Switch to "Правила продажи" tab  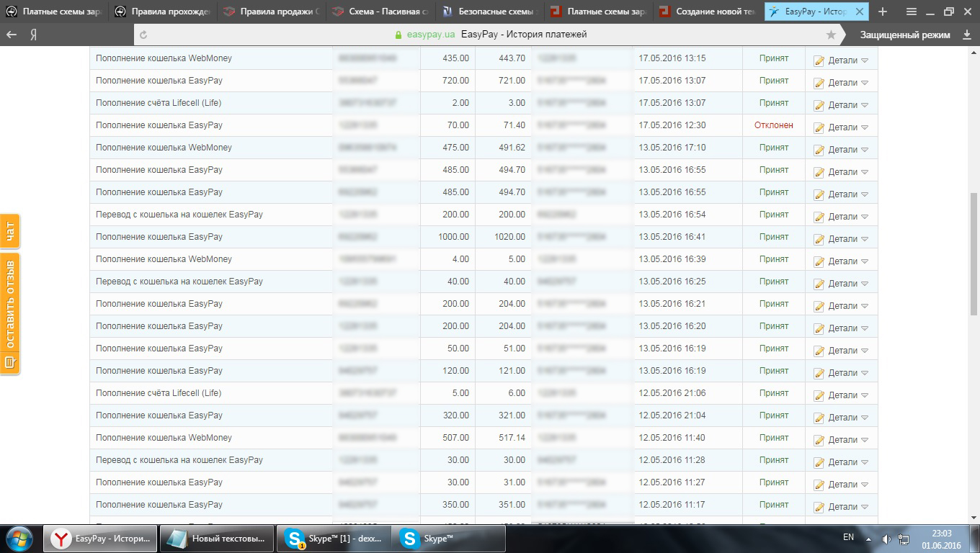(x=271, y=12)
